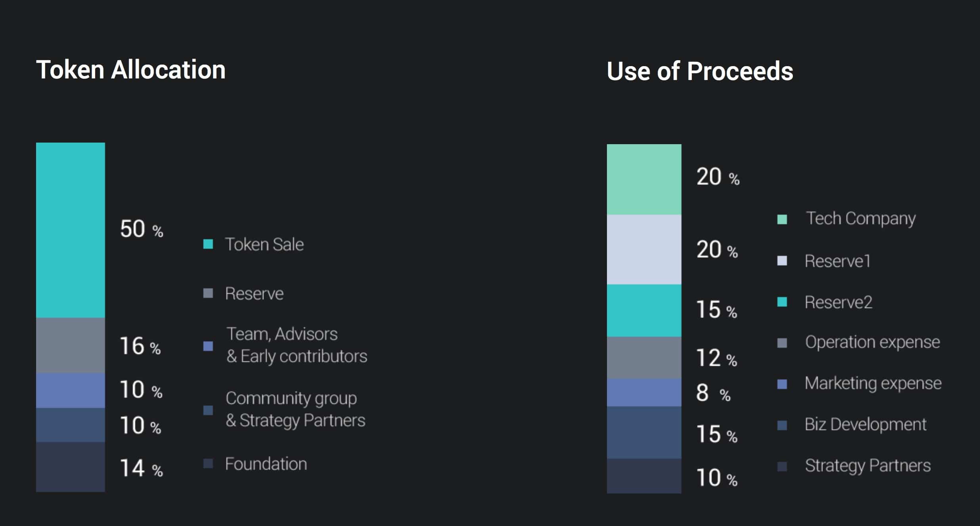This screenshot has height=526, width=980.
Task: Click the Token Allocation heading
Action: (131, 70)
